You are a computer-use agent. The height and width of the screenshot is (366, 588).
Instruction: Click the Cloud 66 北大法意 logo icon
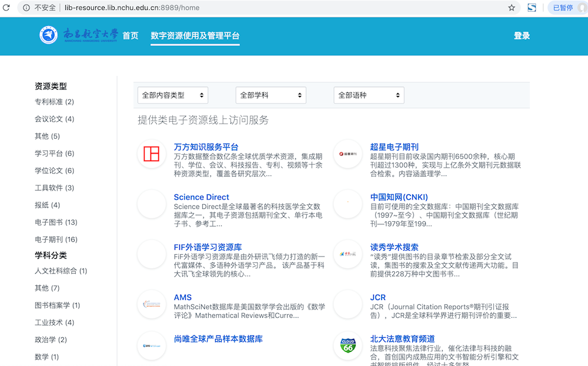(348, 345)
